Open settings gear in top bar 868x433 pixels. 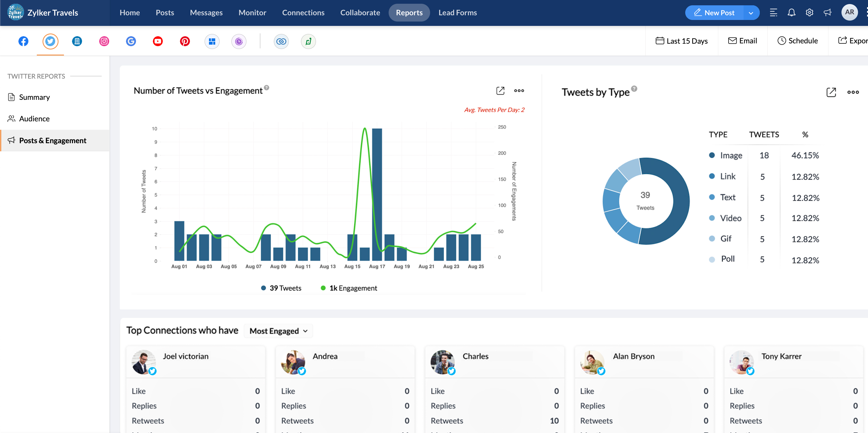(809, 12)
